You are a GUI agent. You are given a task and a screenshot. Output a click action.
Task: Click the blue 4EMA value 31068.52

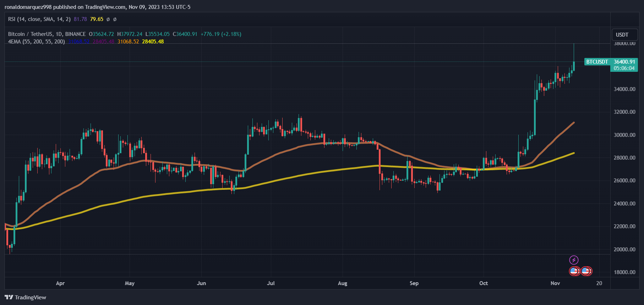[x=79, y=42]
